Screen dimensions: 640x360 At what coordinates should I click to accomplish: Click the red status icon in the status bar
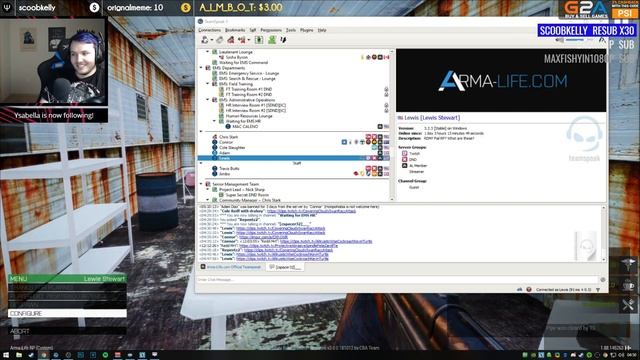529,289
